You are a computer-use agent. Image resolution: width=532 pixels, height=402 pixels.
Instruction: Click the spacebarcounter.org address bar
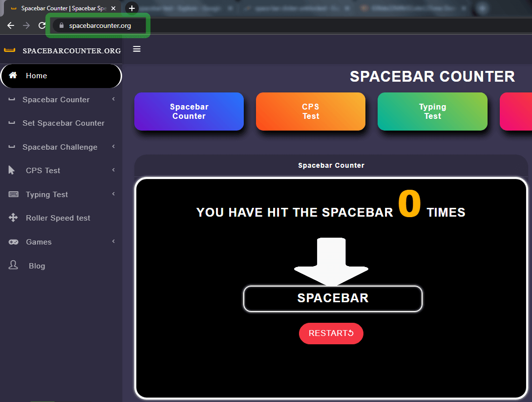pyautogui.click(x=100, y=25)
